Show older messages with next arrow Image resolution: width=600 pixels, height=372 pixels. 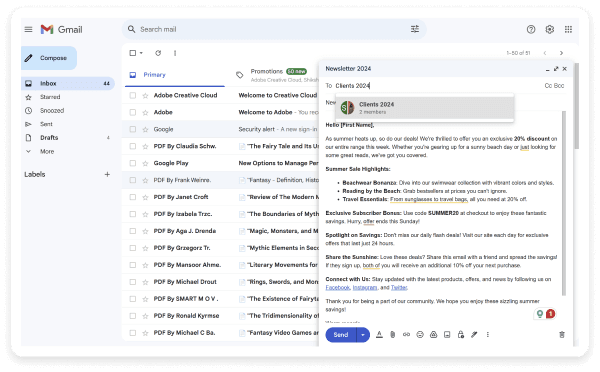(x=561, y=53)
